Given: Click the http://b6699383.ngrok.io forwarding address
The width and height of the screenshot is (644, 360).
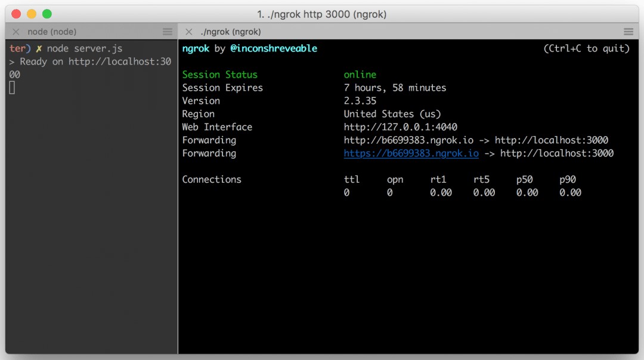Looking at the screenshot, I should point(408,140).
